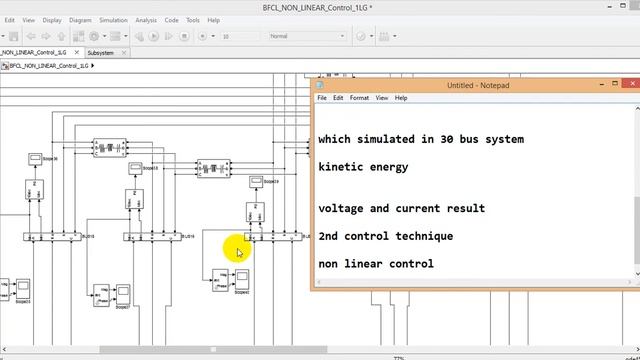This screenshot has height=360, width=640.
Task: Click the Record simulation data icon
Action: pos(202,36)
